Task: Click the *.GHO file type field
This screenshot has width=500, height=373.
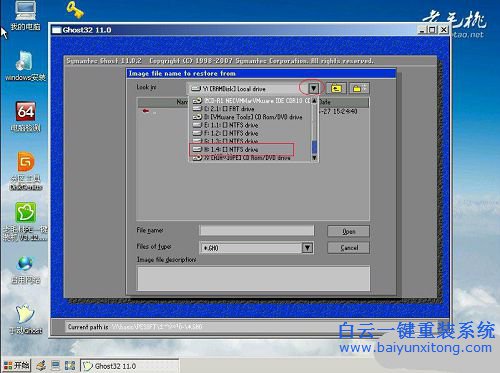Action: 251,248
